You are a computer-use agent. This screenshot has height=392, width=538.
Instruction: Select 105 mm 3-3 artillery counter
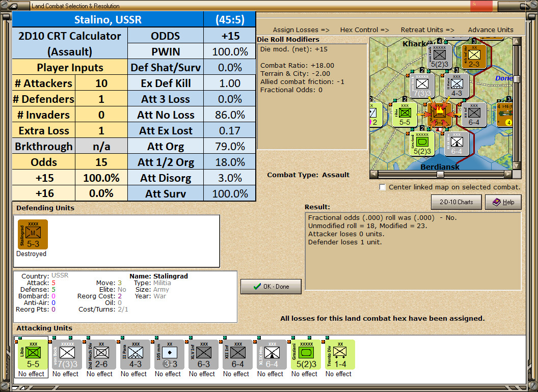tap(170, 355)
